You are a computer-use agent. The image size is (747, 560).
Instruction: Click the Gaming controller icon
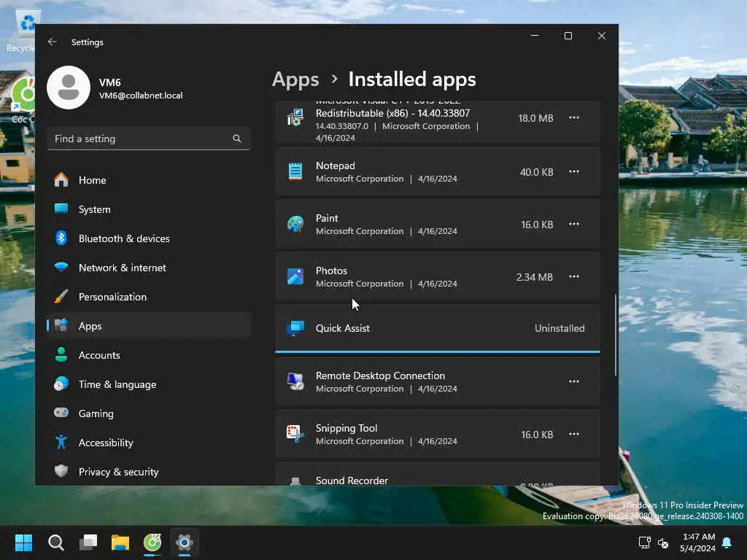coord(61,413)
